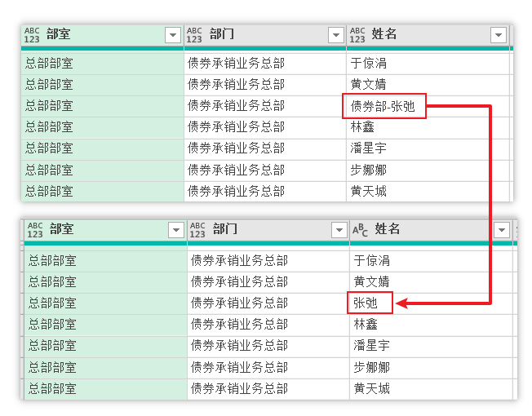This screenshot has height=416, width=532.
Task: Open filter dropdown of 部门 in upper table
Action: 336,35
